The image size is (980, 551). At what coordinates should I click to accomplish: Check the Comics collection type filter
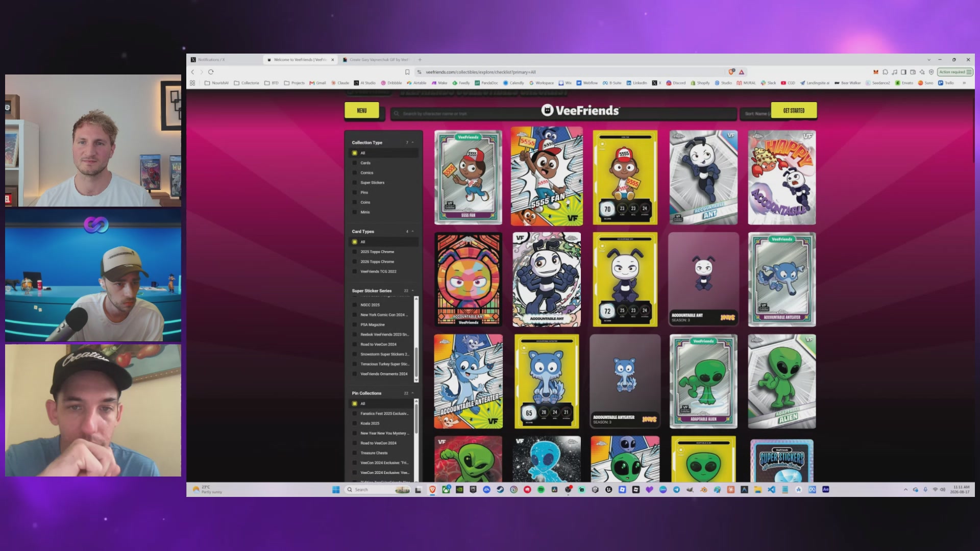click(355, 173)
